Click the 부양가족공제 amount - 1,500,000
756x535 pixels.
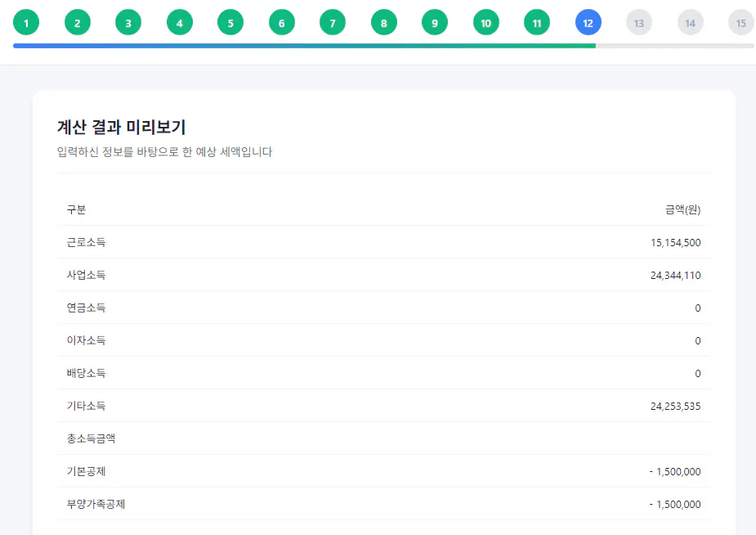point(675,505)
